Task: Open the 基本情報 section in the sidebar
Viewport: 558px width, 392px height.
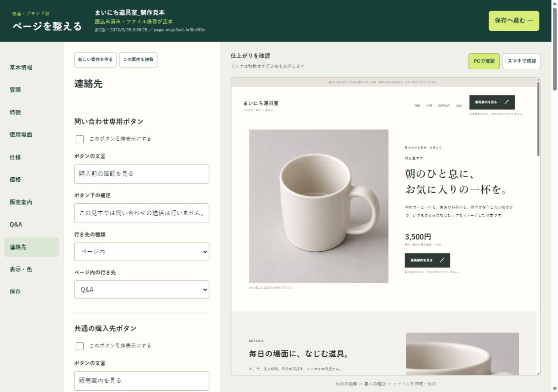Action: (x=31, y=67)
